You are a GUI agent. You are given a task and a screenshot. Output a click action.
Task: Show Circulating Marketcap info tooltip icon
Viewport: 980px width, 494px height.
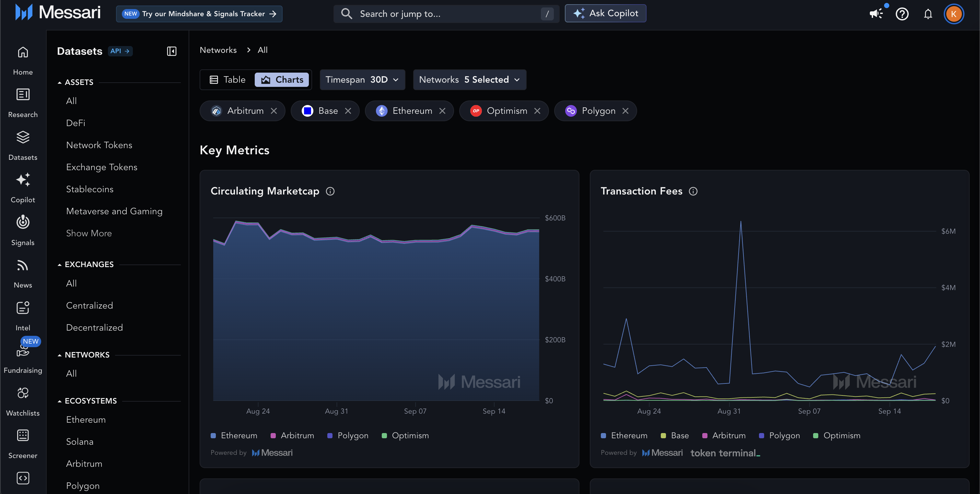point(330,191)
